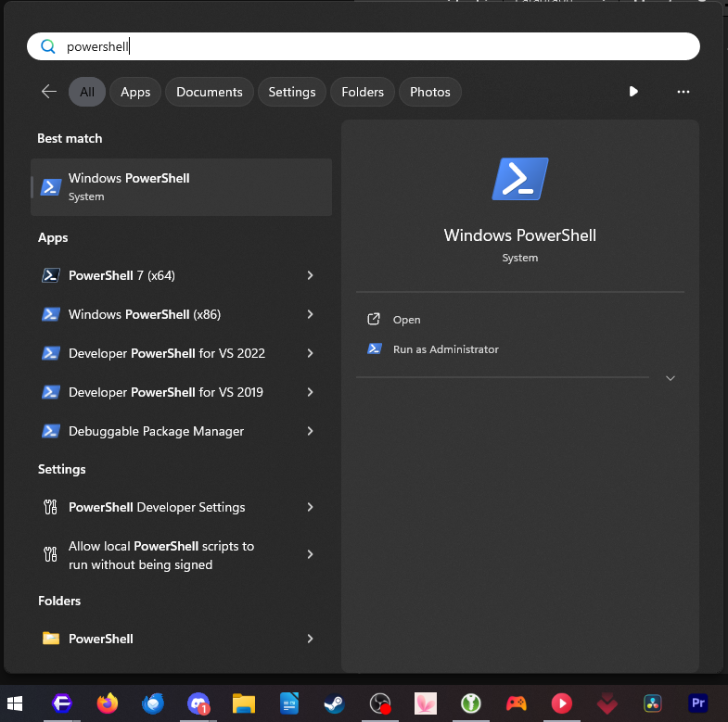The width and height of the screenshot is (728, 722).
Task: Open the Windows Start button
Action: pyautogui.click(x=15, y=703)
